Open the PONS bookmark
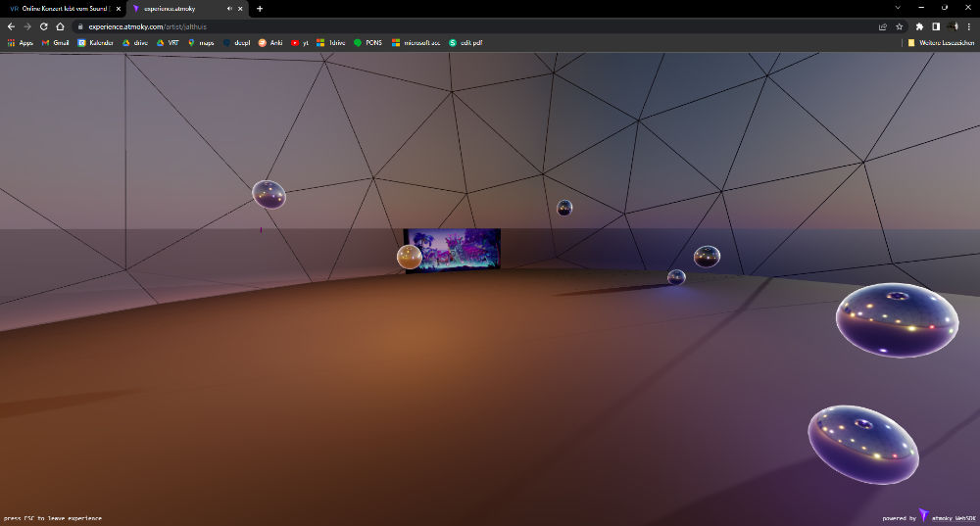 pyautogui.click(x=367, y=43)
